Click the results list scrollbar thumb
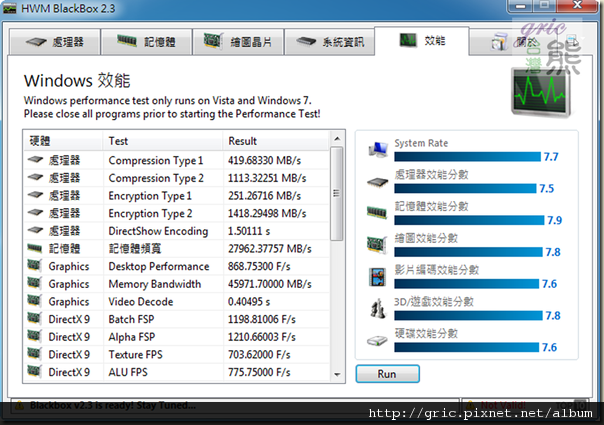The height and width of the screenshot is (425, 604). (337, 193)
